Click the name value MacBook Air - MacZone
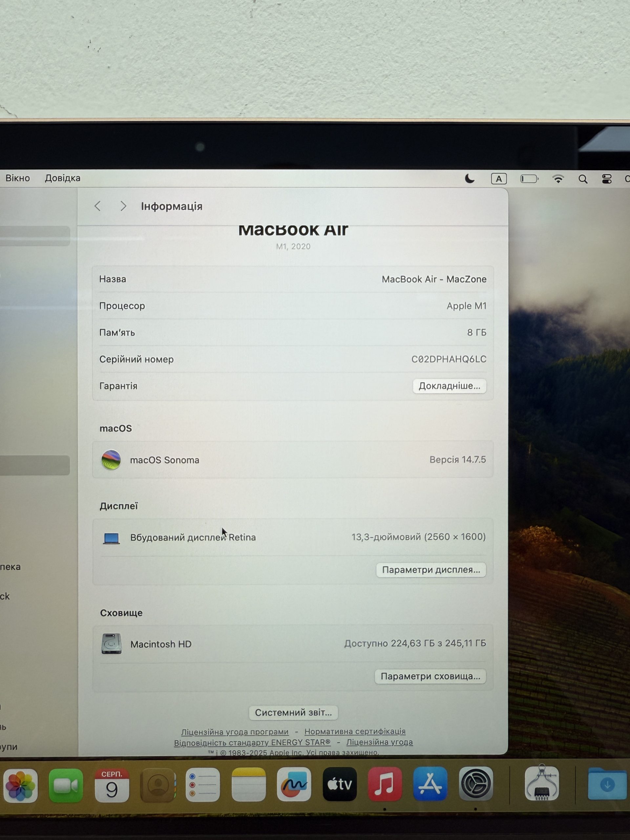Viewport: 630px width, 840px height. click(x=434, y=279)
